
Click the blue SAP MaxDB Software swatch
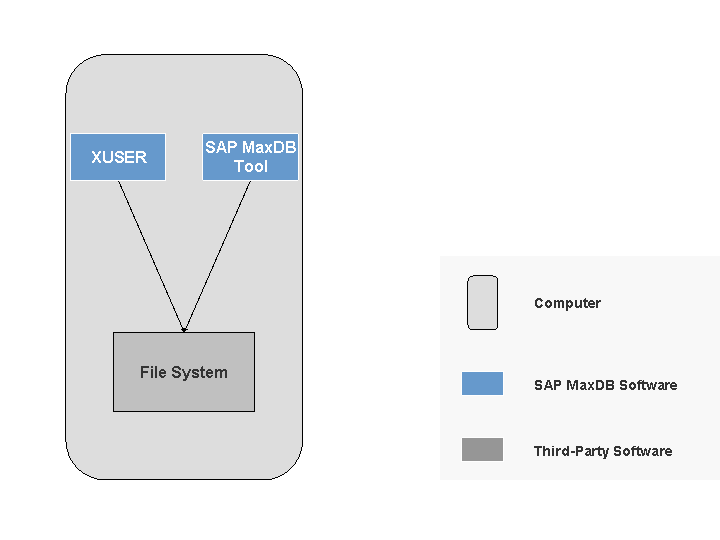482,383
